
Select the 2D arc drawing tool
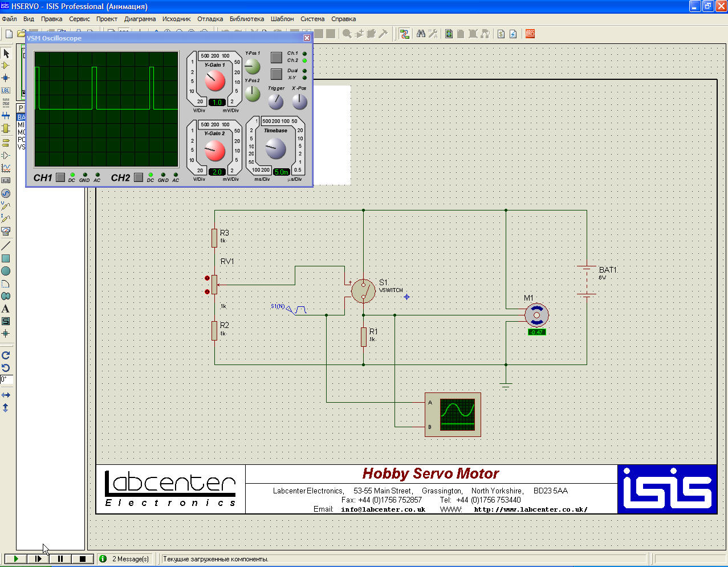[x=6, y=283]
